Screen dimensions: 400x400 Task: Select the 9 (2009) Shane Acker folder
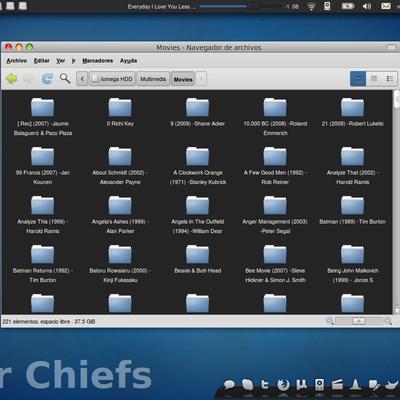(x=197, y=112)
